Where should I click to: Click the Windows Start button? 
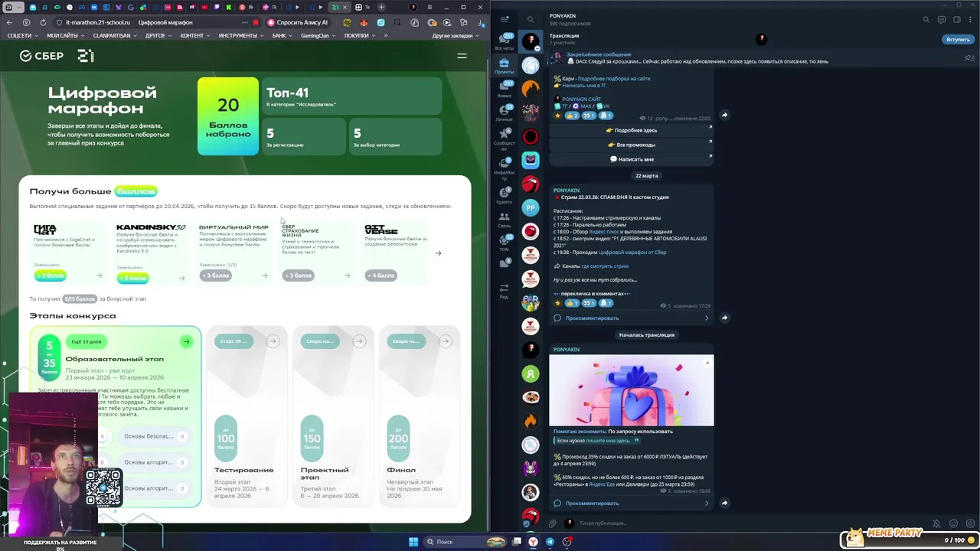tap(413, 542)
